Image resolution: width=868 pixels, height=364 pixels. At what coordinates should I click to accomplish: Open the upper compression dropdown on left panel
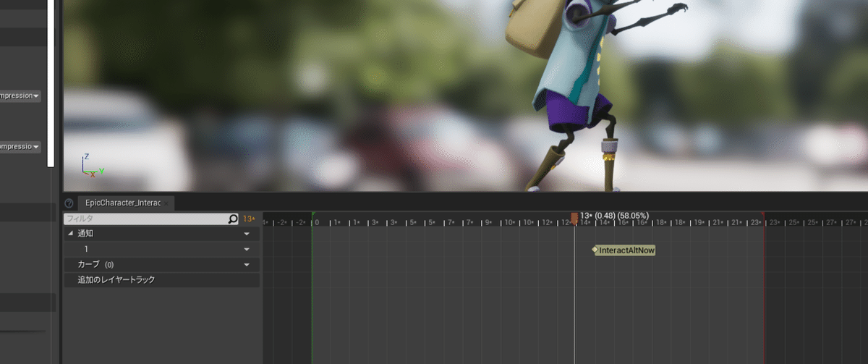20,96
